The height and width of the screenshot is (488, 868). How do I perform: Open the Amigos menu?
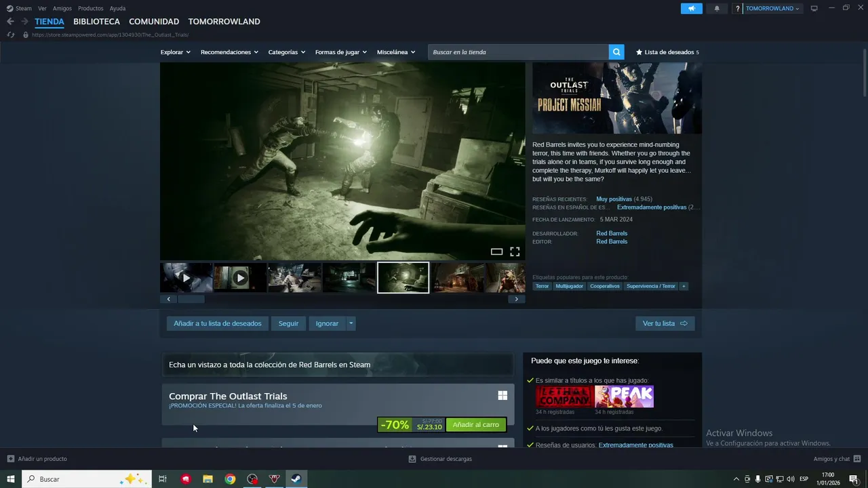coord(62,8)
